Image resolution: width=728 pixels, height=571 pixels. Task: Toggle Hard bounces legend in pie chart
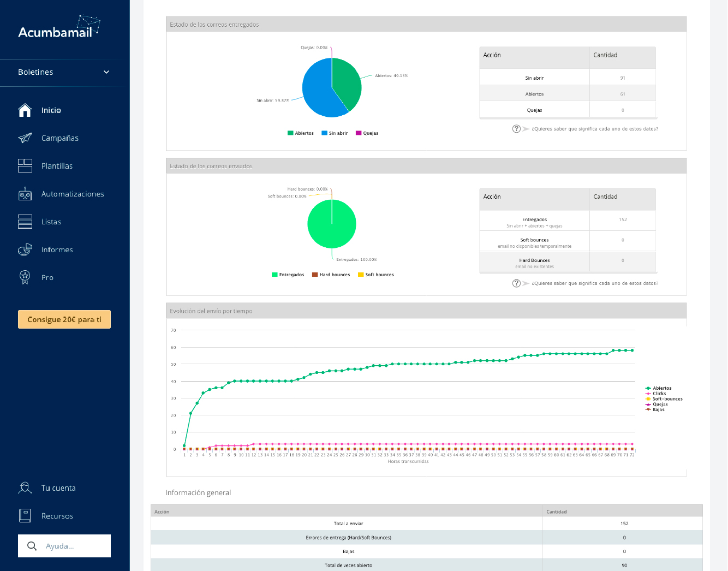click(x=331, y=275)
